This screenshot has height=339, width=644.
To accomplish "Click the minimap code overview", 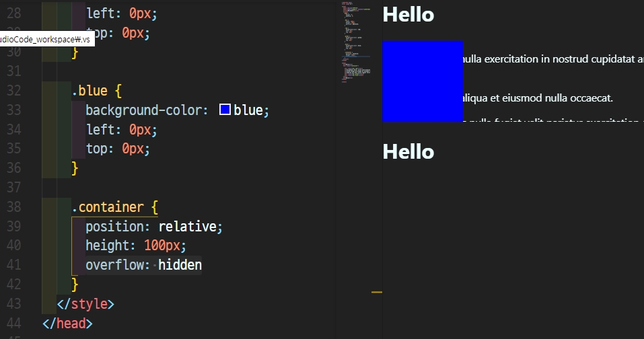I will point(356,42).
